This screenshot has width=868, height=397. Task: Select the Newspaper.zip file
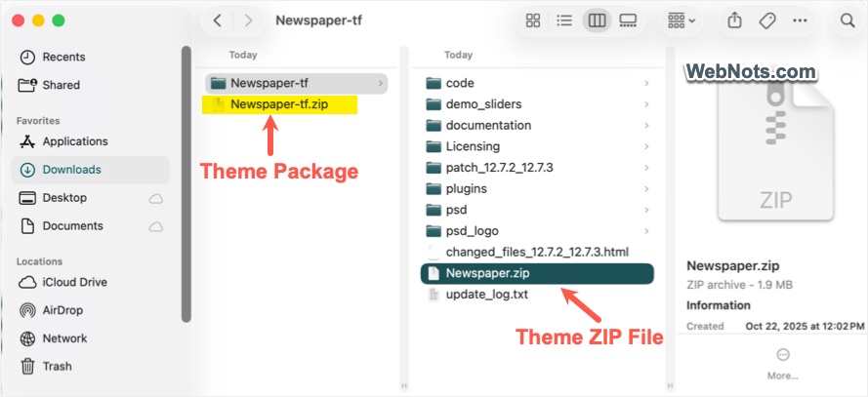[538, 273]
